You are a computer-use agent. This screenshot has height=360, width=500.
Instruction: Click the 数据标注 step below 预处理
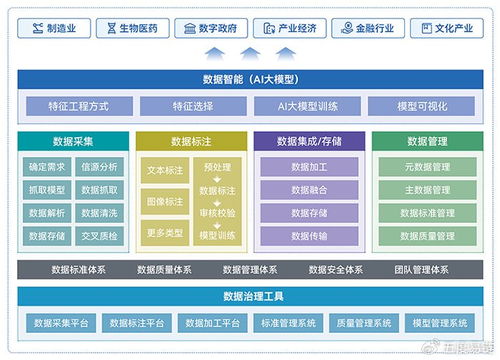tap(217, 190)
